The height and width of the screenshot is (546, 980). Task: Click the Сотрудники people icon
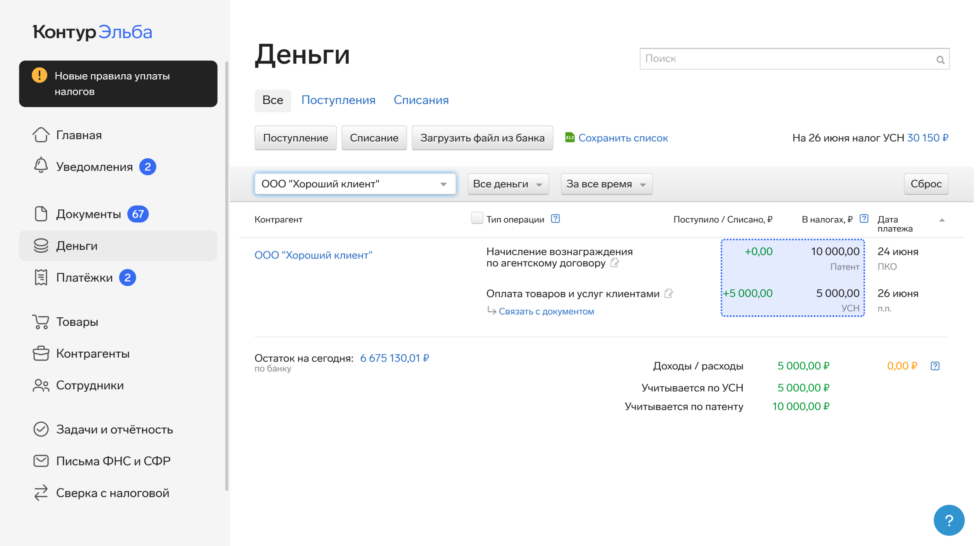pos(41,385)
